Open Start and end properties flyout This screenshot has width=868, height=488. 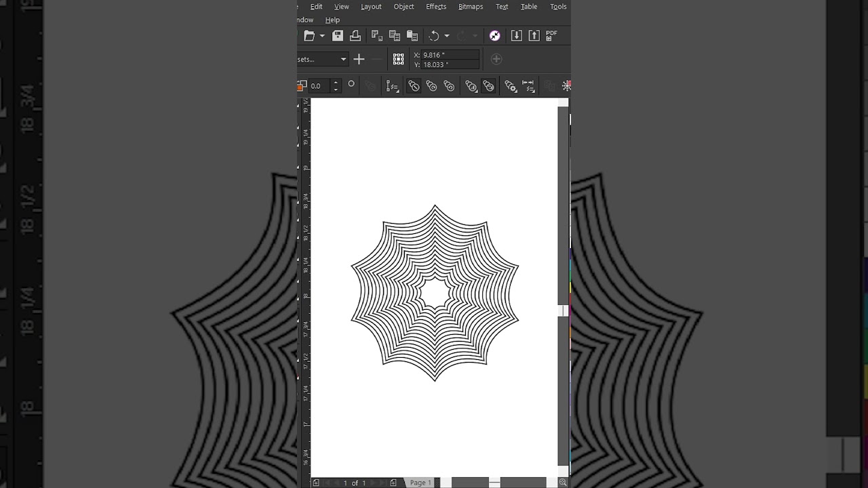pos(528,86)
